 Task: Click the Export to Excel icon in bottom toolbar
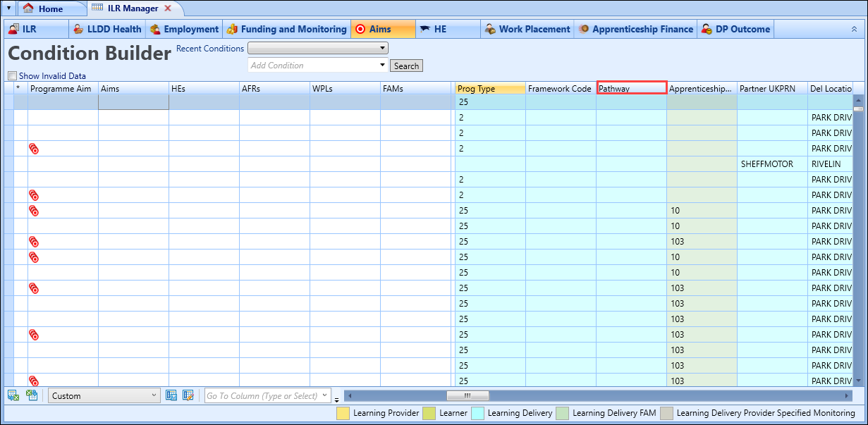click(13, 395)
